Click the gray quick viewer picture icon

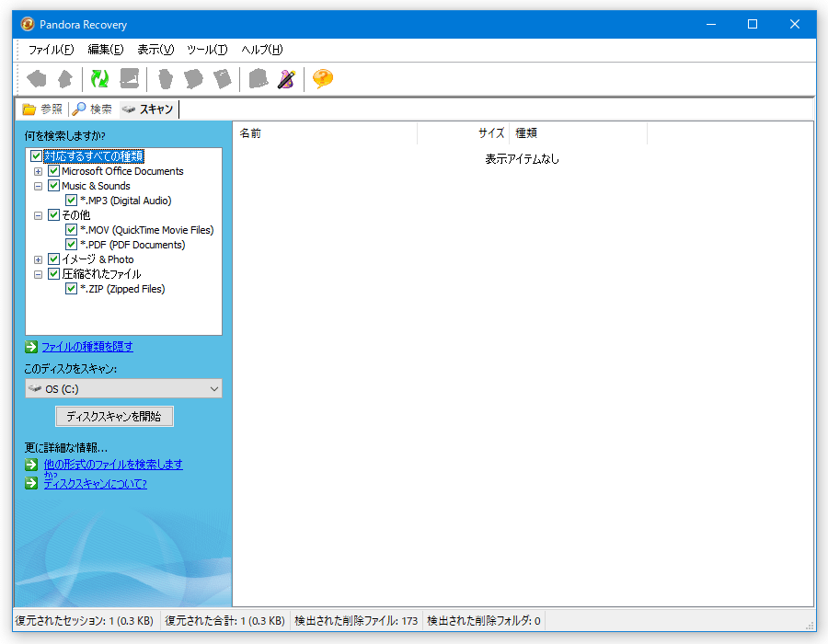(x=130, y=79)
